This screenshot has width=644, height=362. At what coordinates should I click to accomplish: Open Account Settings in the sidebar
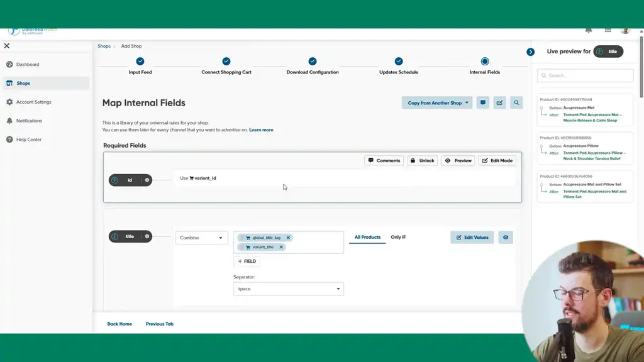[x=33, y=102]
